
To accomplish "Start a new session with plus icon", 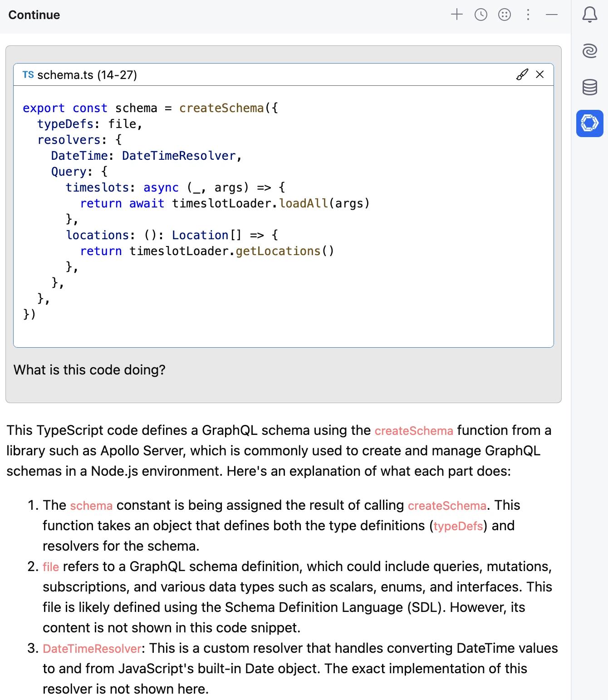I will coord(456,15).
